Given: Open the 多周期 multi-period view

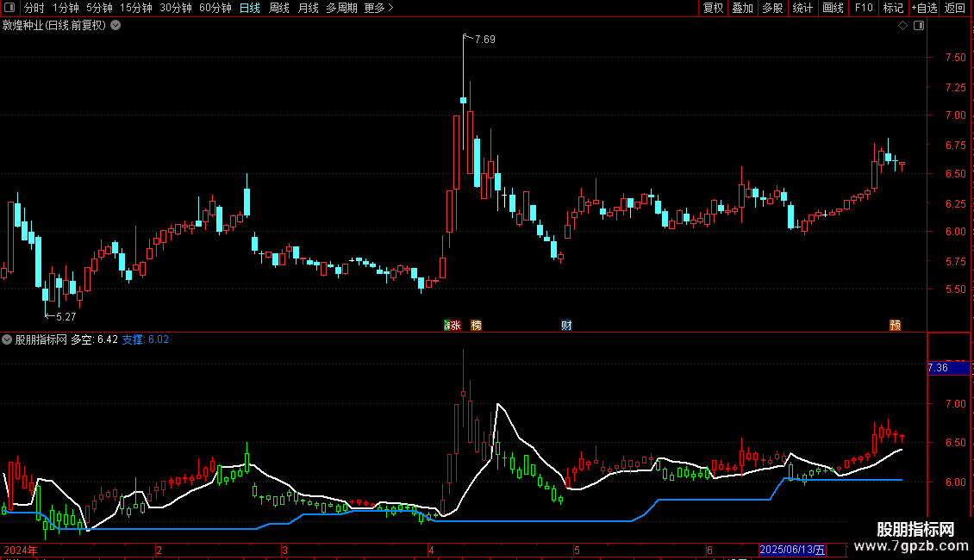Looking at the screenshot, I should 341,8.
